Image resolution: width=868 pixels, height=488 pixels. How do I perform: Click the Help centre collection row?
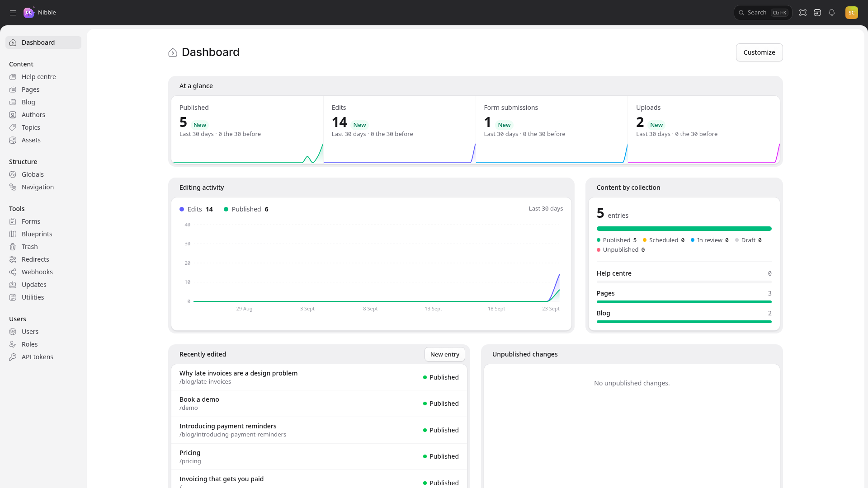pos(684,276)
